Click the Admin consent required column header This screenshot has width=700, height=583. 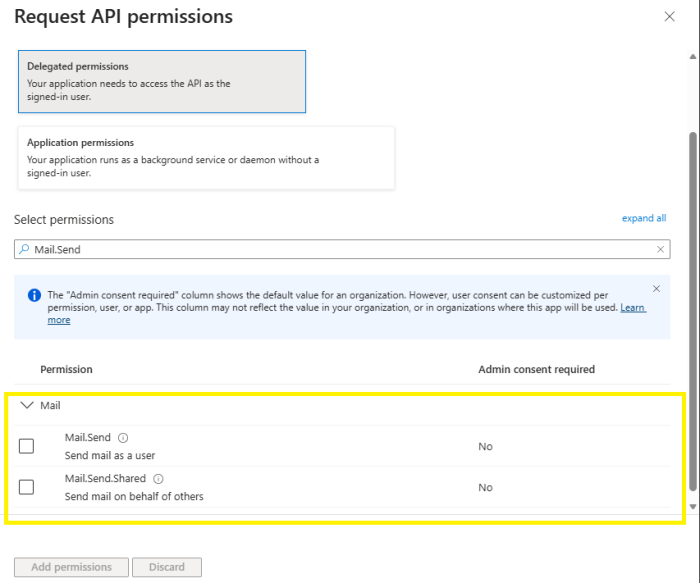536,369
